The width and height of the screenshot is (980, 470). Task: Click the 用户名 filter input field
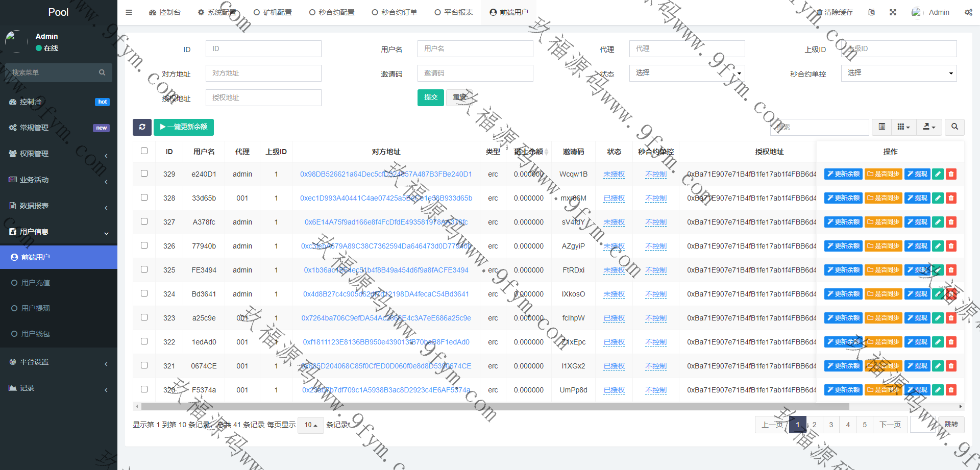point(475,49)
